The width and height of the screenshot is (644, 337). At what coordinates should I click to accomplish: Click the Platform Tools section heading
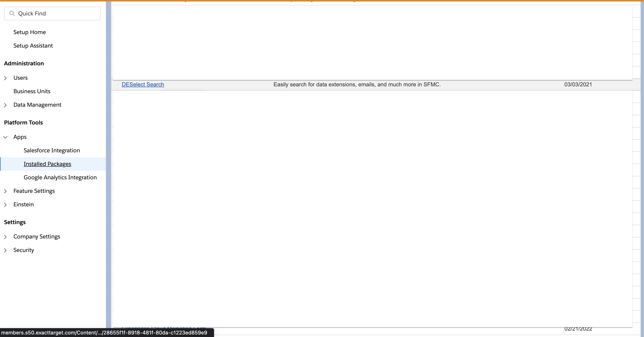(24, 122)
